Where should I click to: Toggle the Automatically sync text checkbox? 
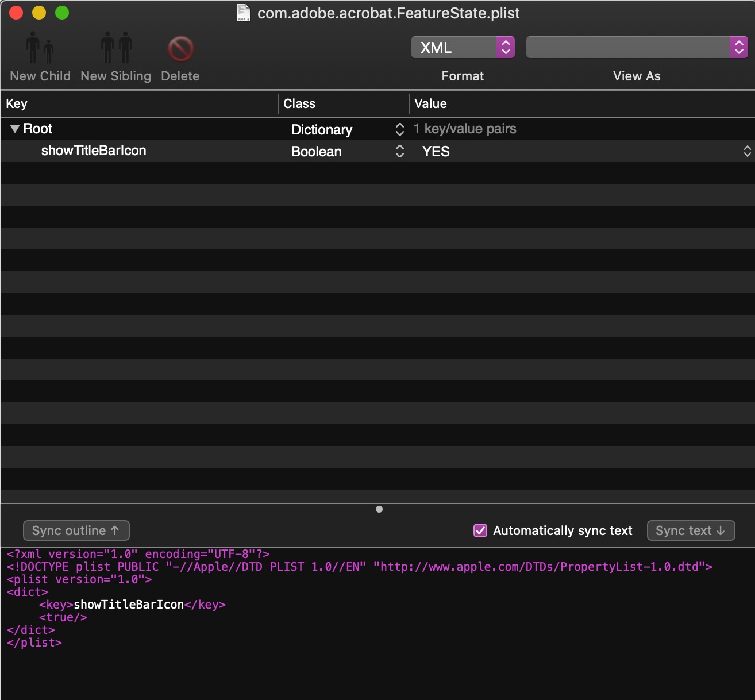480,530
